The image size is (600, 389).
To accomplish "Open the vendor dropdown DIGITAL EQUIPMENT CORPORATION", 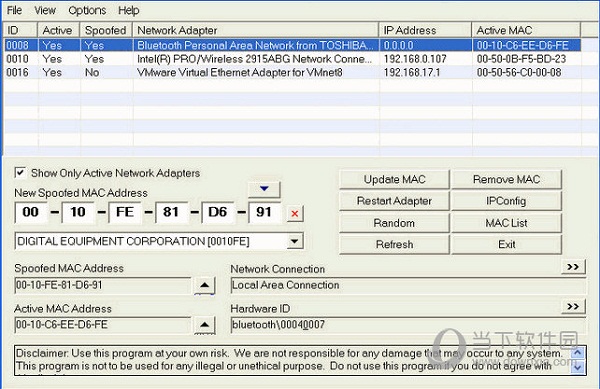I will click(295, 241).
